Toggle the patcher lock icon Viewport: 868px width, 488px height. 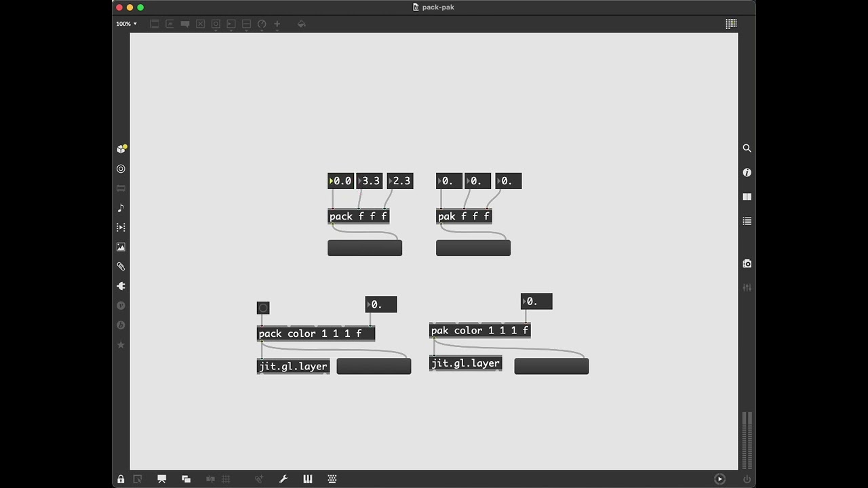click(121, 479)
